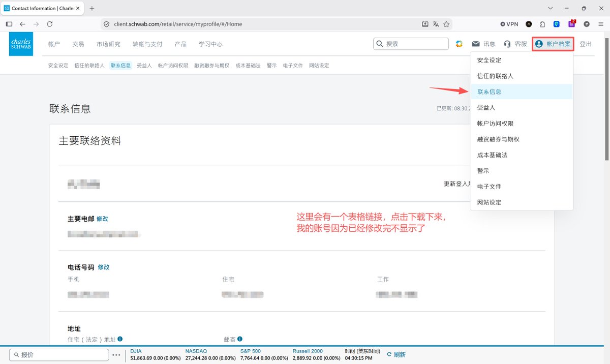Open the 学习中心 menu
This screenshot has width=610, height=364.
(x=210, y=44)
